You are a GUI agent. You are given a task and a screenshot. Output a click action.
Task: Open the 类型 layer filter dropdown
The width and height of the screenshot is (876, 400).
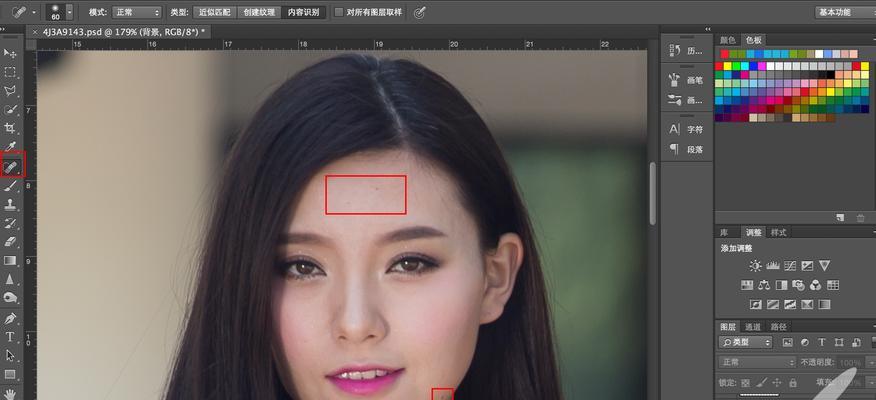pyautogui.click(x=745, y=342)
